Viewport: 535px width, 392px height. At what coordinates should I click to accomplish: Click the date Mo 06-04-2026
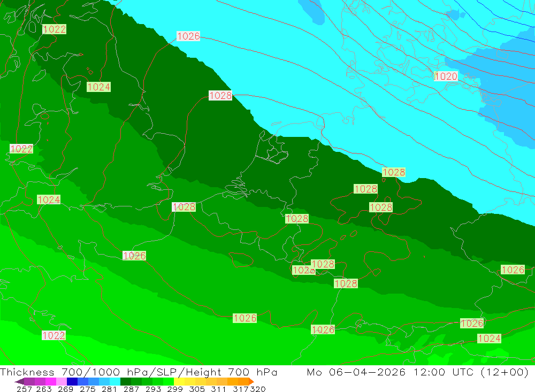pyautogui.click(x=356, y=372)
